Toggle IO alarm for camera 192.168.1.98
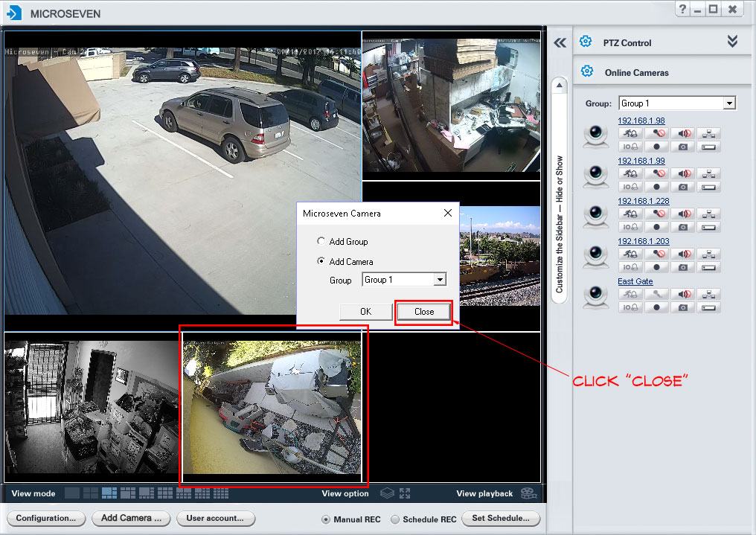The height and width of the screenshot is (535, 756). point(630,147)
